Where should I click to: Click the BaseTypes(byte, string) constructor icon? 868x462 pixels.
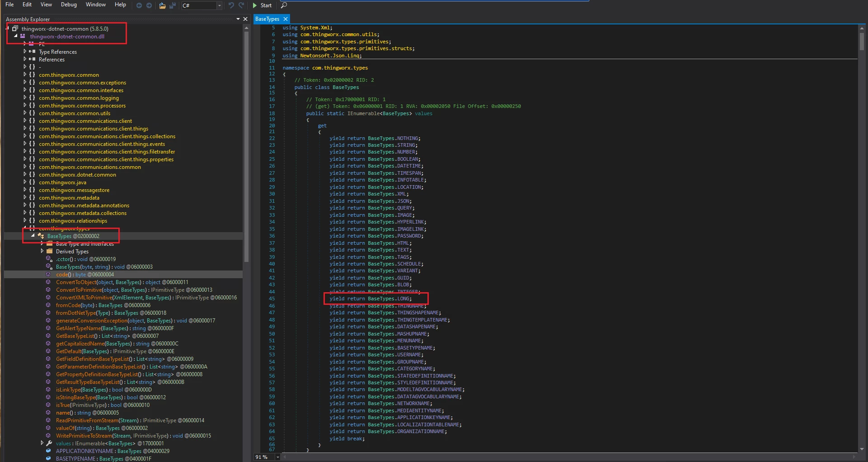click(x=49, y=266)
